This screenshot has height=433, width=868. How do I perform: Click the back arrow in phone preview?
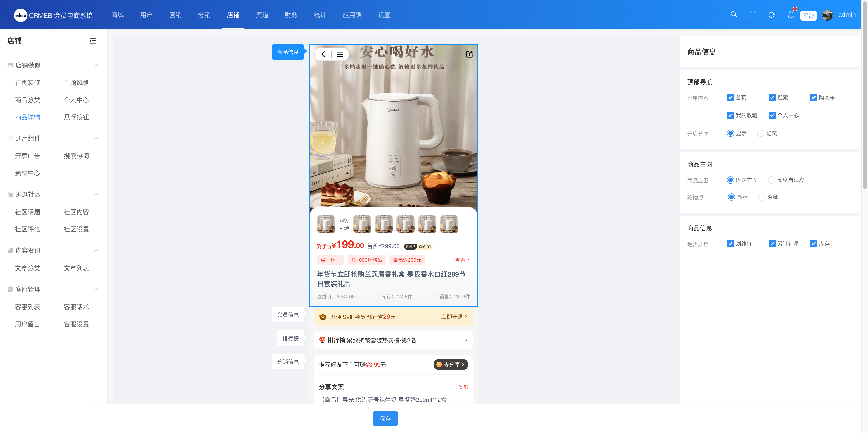323,54
